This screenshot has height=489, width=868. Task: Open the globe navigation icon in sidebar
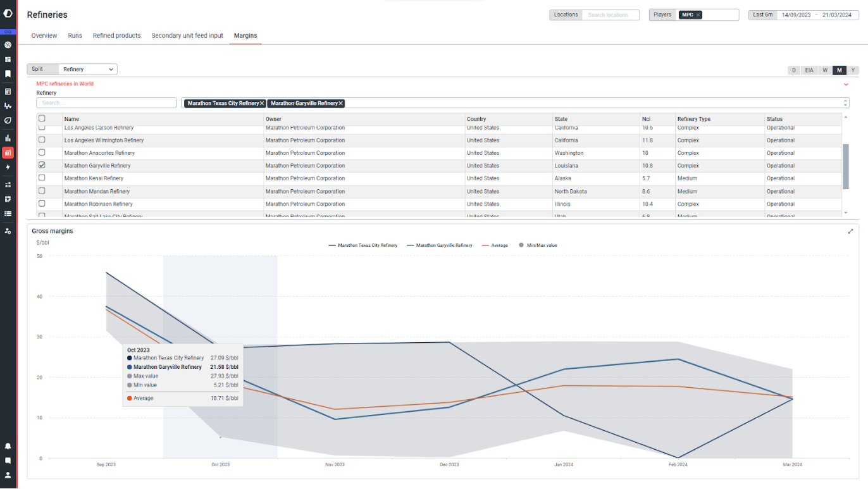point(8,45)
